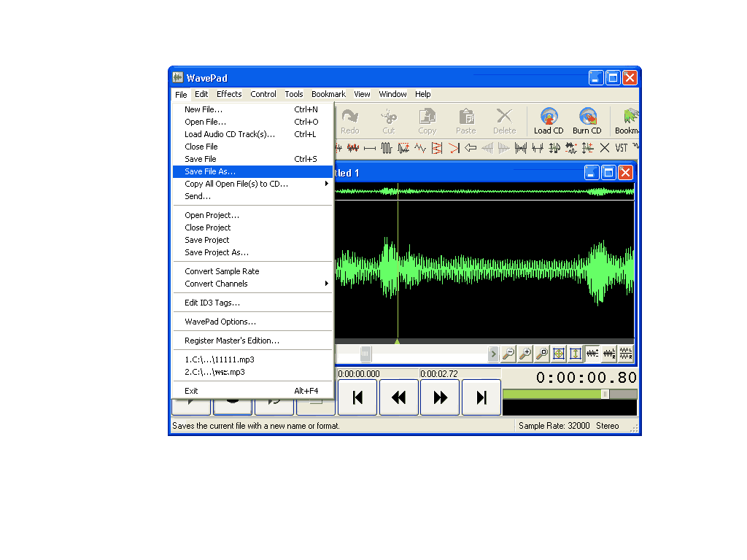Click the VST plugin icon

(x=622, y=148)
